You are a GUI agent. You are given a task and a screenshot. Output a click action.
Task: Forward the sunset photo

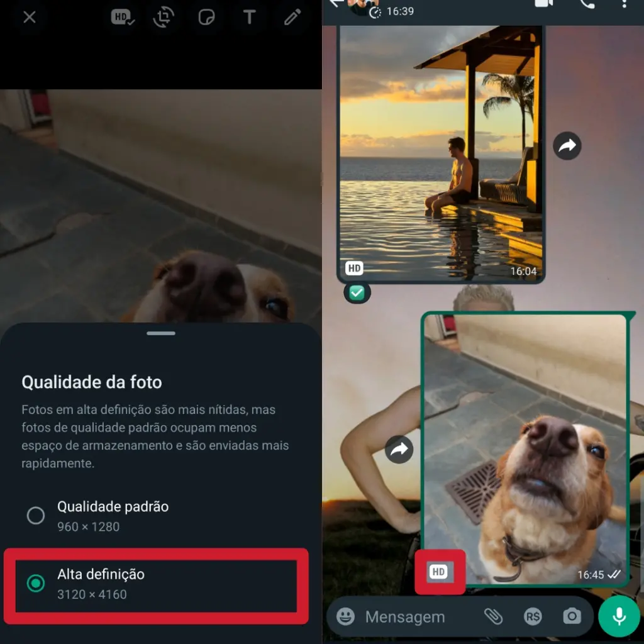(567, 146)
